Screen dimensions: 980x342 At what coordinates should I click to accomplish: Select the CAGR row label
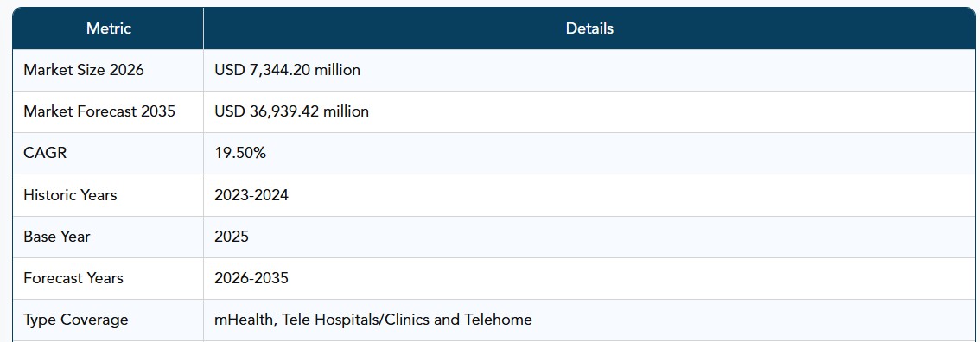[x=45, y=153]
